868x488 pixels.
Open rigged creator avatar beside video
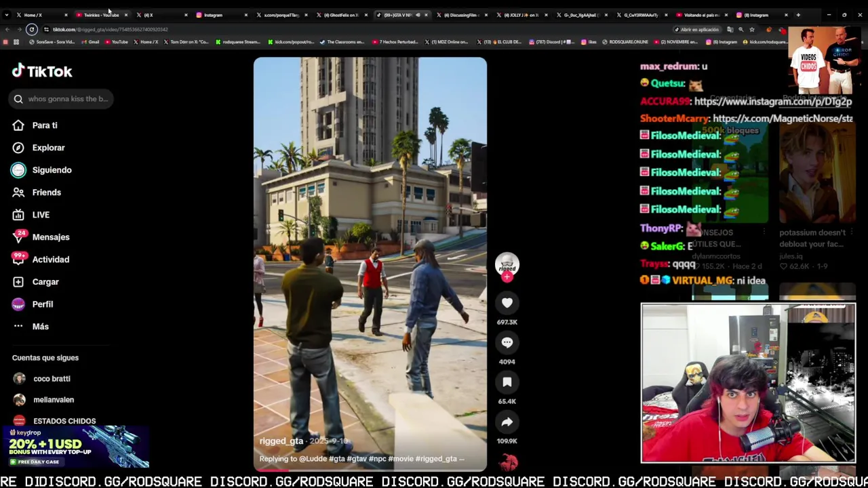(507, 264)
